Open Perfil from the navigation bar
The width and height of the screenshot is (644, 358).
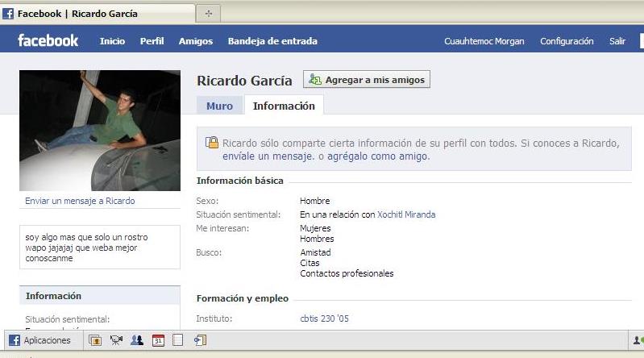click(x=152, y=41)
